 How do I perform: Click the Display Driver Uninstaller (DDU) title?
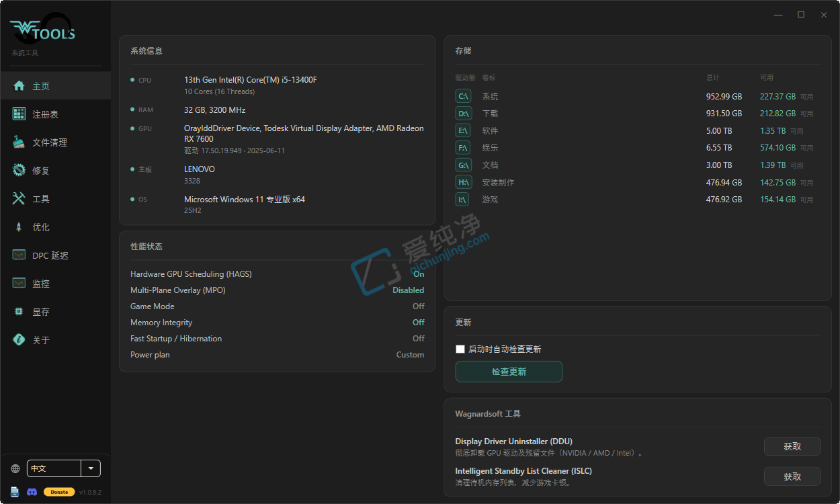(x=513, y=442)
